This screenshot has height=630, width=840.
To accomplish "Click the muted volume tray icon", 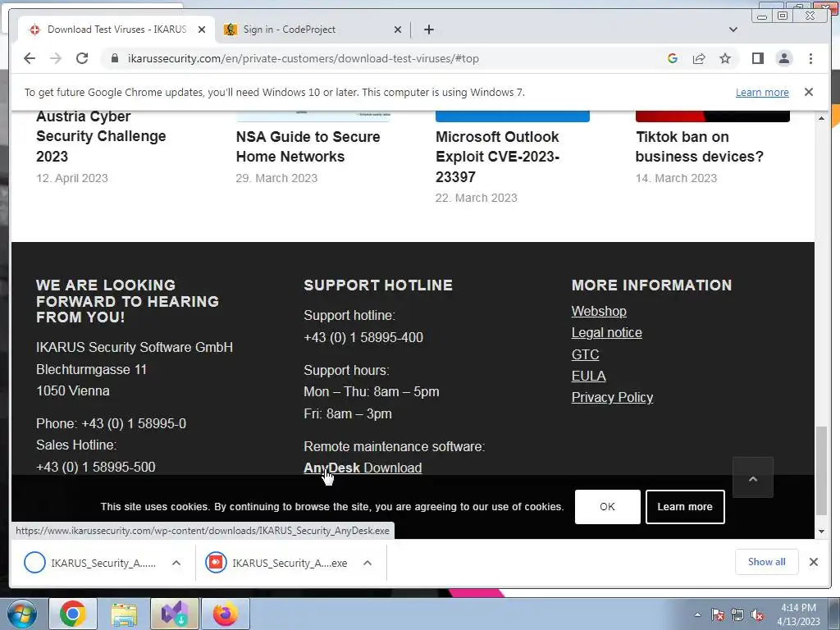I will coord(757,614).
